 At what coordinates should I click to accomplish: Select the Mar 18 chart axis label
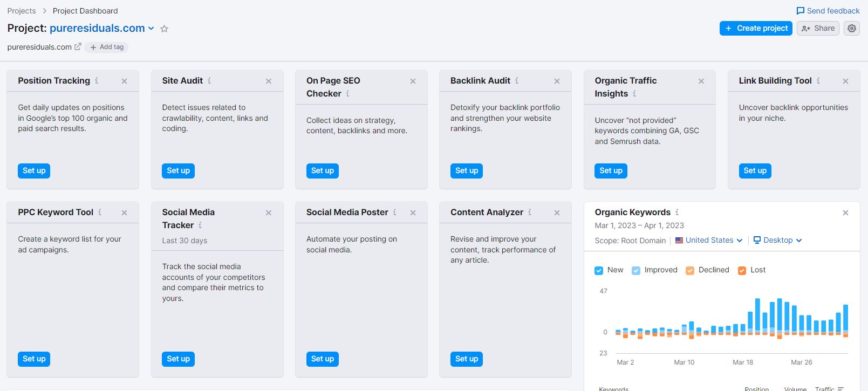743,362
